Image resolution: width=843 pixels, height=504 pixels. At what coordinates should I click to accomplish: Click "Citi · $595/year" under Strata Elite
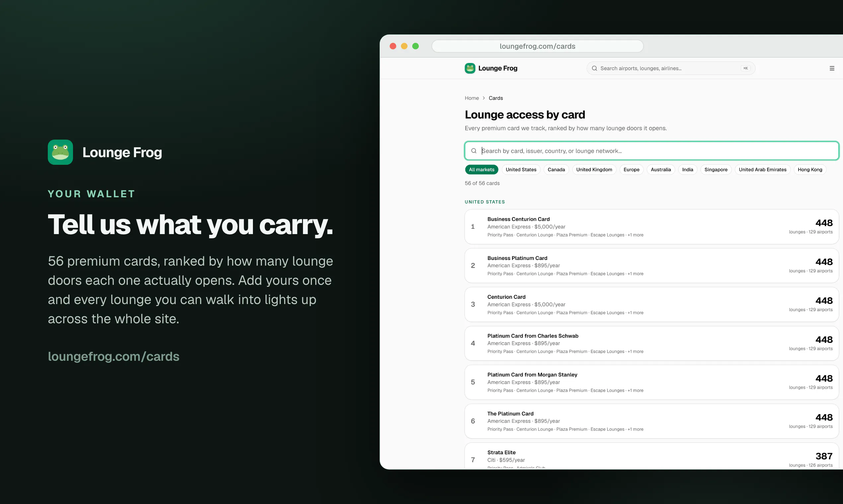[x=506, y=460]
